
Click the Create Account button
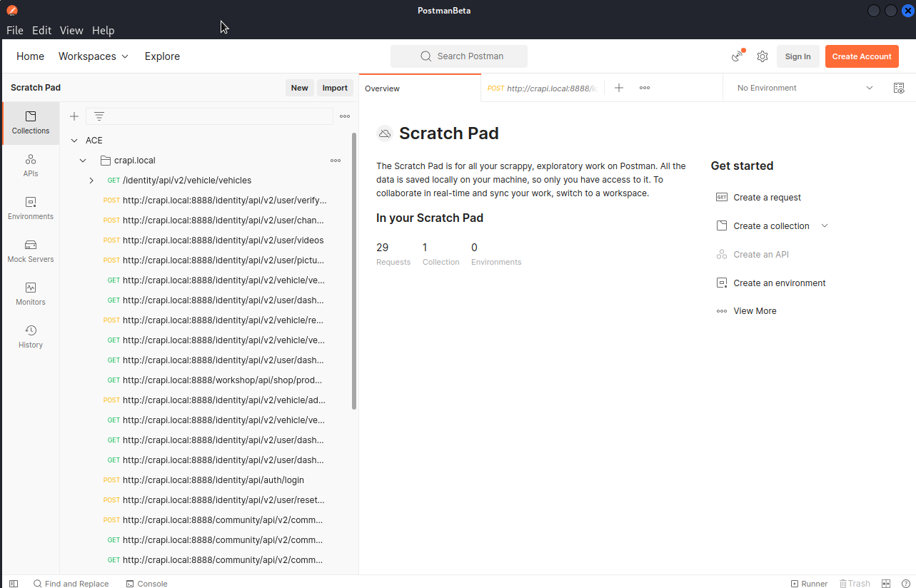862,56
